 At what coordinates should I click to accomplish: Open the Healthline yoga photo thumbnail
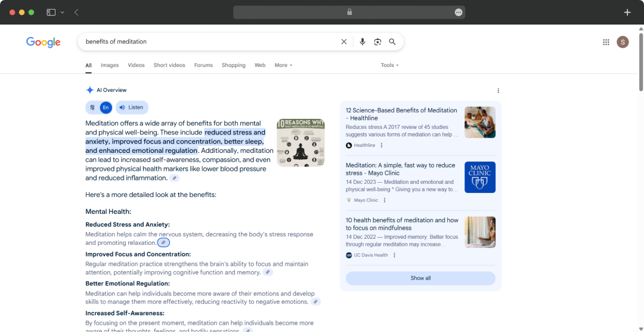pyautogui.click(x=479, y=122)
